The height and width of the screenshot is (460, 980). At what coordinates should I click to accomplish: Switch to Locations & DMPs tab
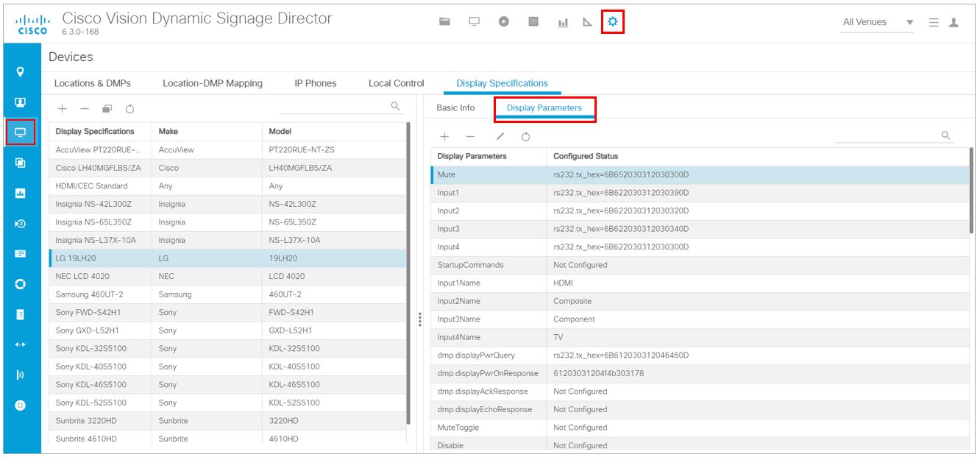(x=93, y=83)
